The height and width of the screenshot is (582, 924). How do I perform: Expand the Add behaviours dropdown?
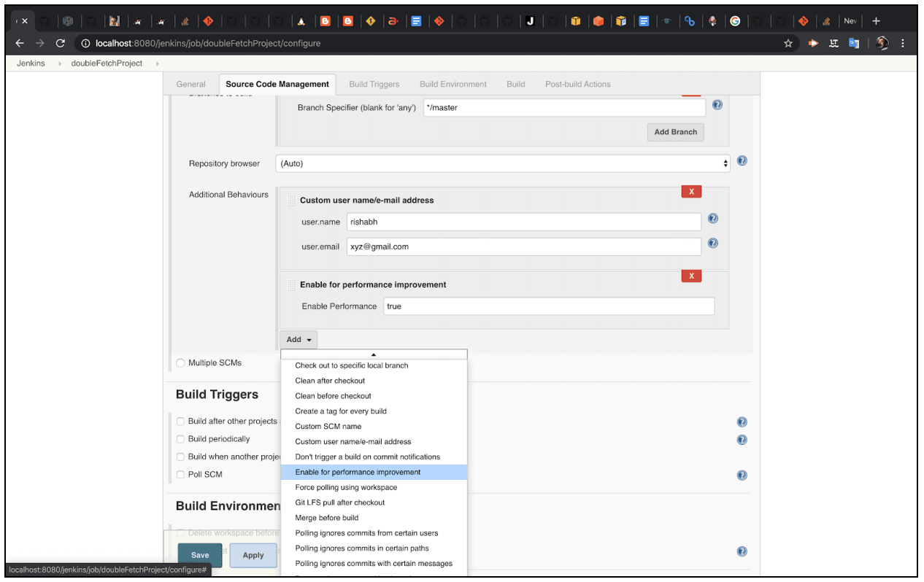(299, 339)
